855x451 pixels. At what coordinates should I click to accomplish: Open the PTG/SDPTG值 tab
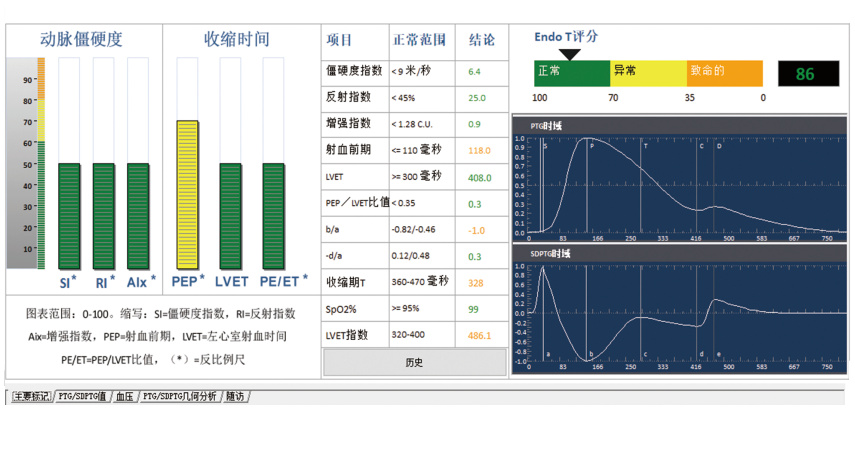82,397
